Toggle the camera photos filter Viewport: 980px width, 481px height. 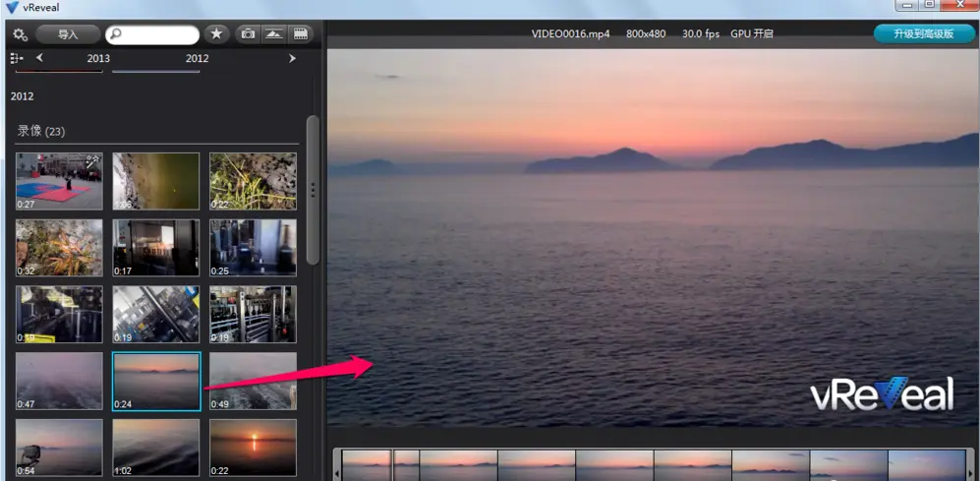[x=248, y=34]
